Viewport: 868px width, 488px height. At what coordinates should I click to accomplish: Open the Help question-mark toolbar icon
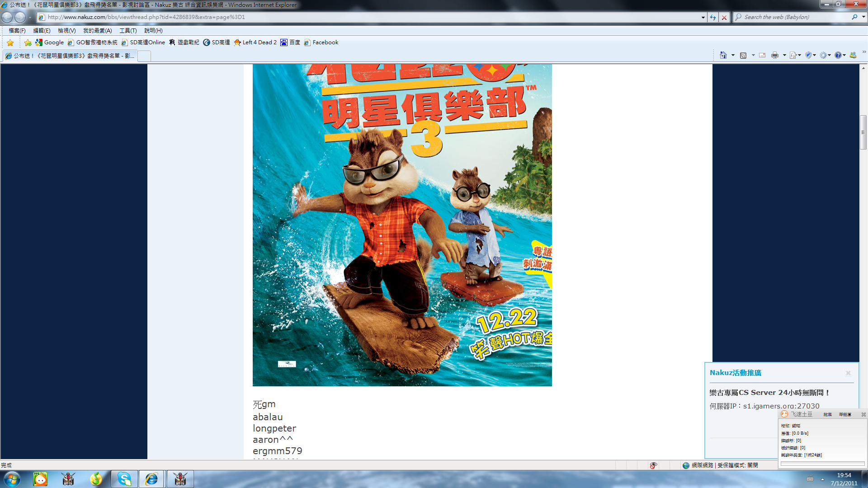840,55
